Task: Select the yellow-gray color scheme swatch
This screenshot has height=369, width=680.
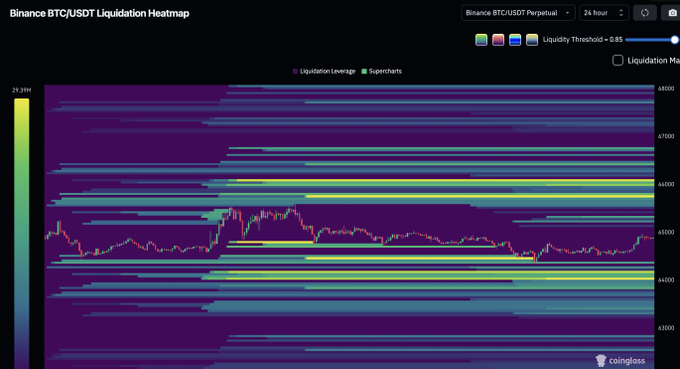Action: point(532,40)
